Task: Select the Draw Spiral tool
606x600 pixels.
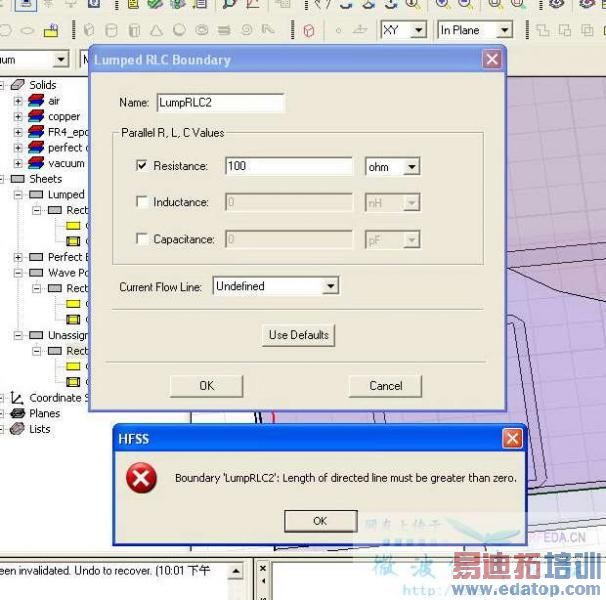Action: pos(246,30)
